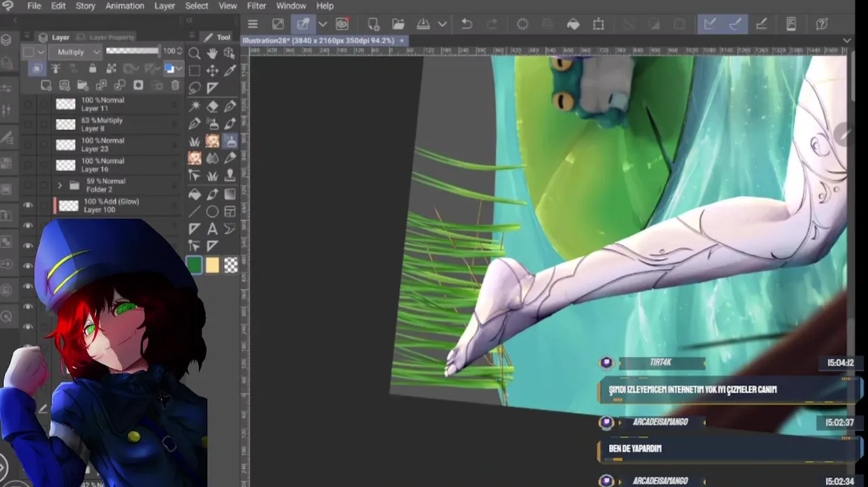
Task: Switch to the Layer Property tab
Action: 106,37
